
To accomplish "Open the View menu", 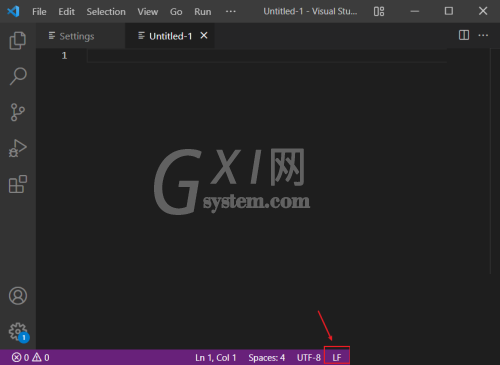I will 148,12.
